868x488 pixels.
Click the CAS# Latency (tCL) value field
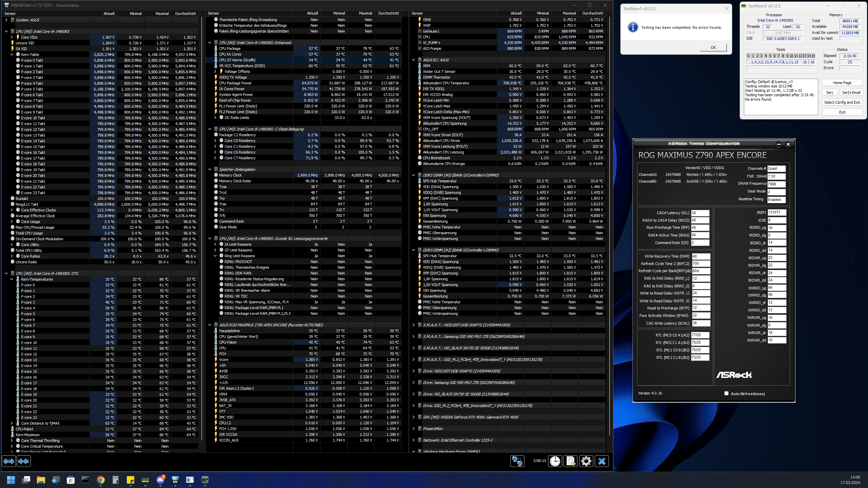click(700, 213)
